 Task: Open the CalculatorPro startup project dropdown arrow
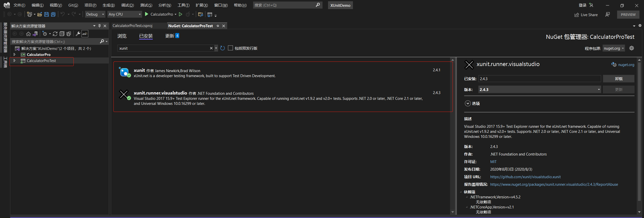coord(176,14)
